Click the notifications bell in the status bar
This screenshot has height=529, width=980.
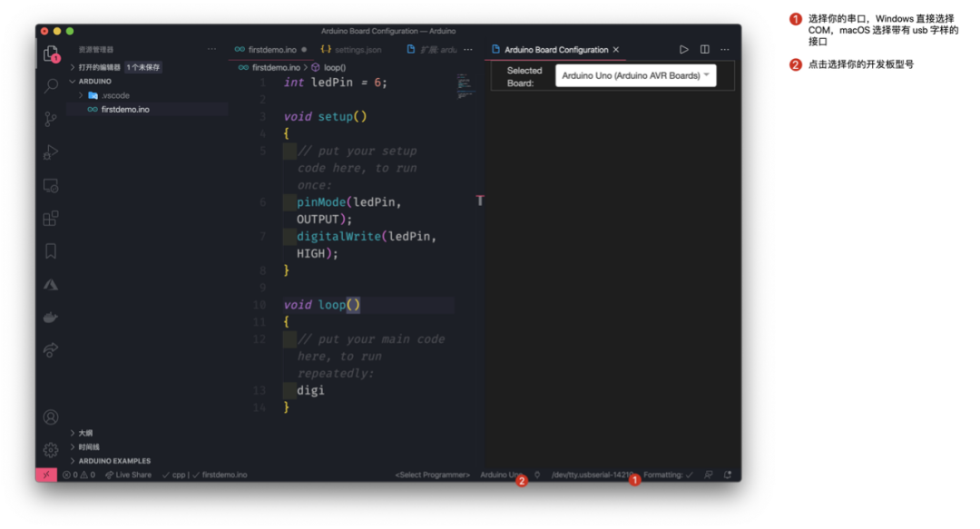[x=728, y=475]
